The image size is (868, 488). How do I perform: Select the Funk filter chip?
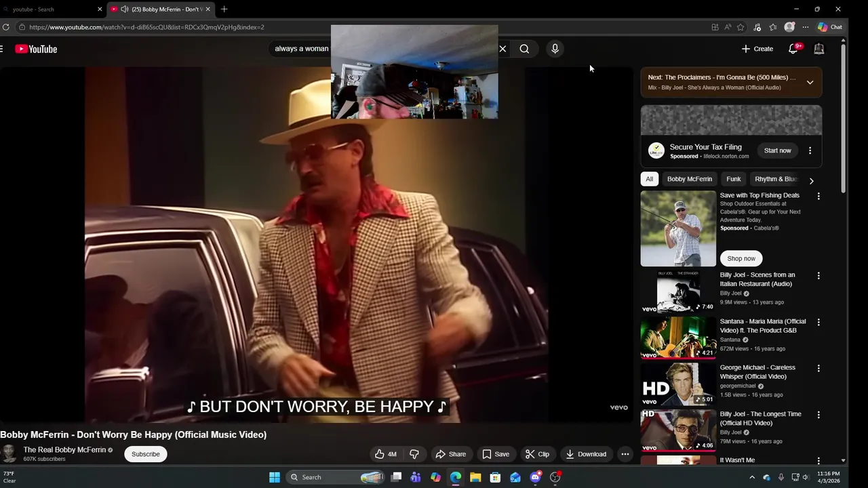point(734,179)
